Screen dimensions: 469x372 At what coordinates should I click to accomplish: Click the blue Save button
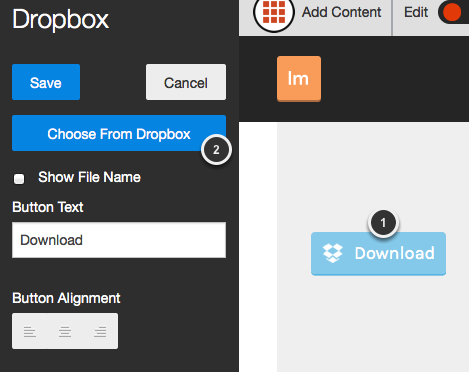click(46, 82)
